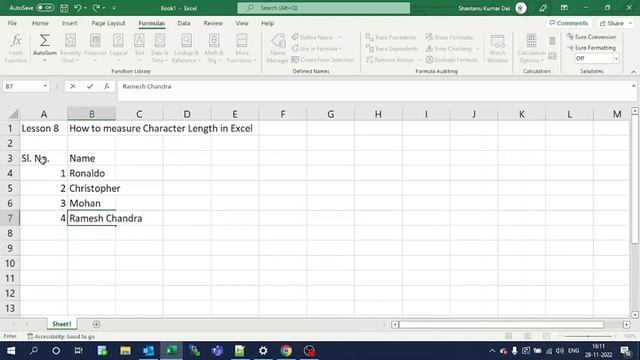Toggle Show Formulas

449,37
